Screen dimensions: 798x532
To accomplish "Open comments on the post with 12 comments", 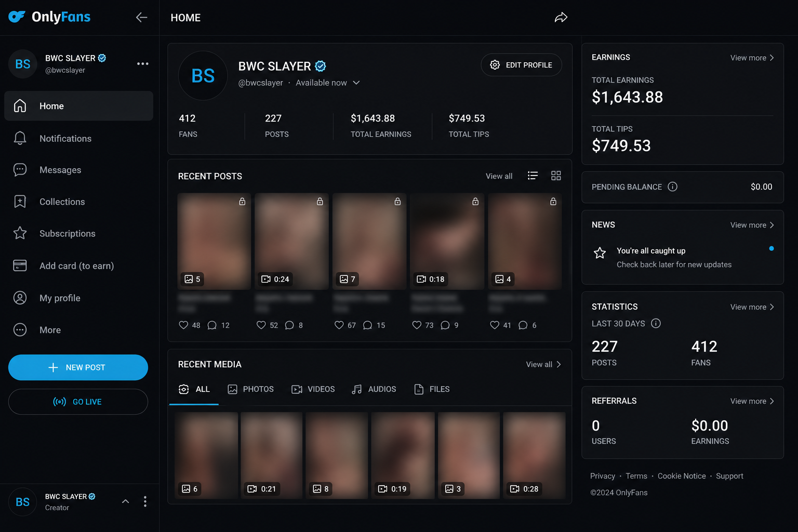I will click(212, 325).
